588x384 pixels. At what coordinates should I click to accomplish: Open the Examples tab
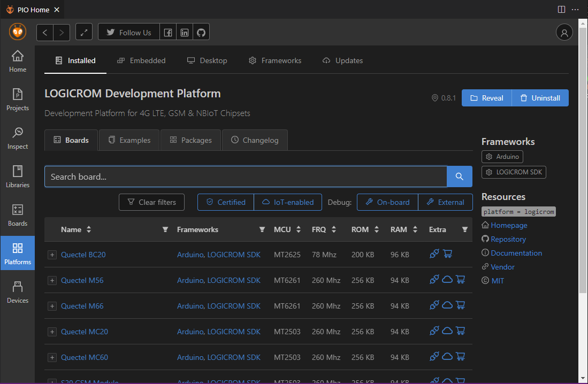129,140
